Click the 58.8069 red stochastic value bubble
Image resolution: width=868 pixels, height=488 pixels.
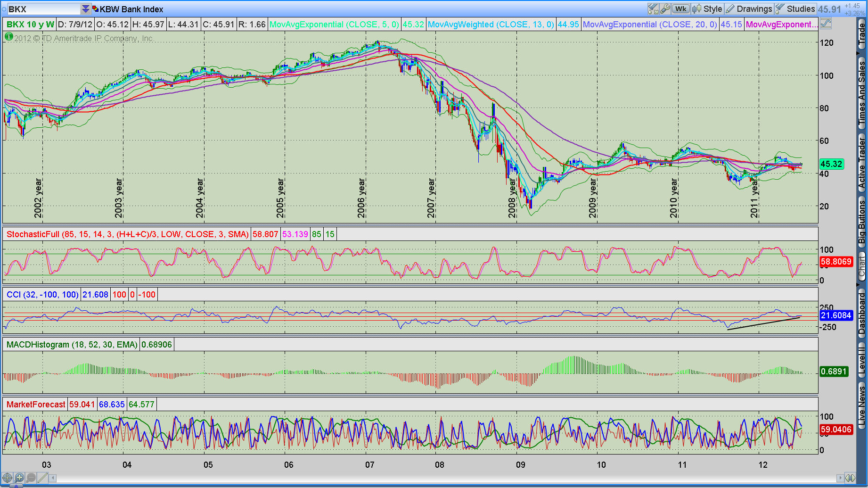836,262
